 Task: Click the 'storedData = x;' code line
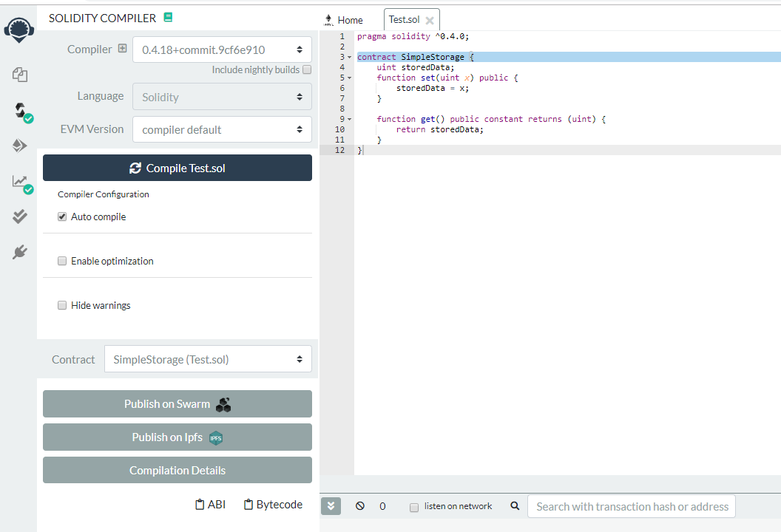pos(433,88)
